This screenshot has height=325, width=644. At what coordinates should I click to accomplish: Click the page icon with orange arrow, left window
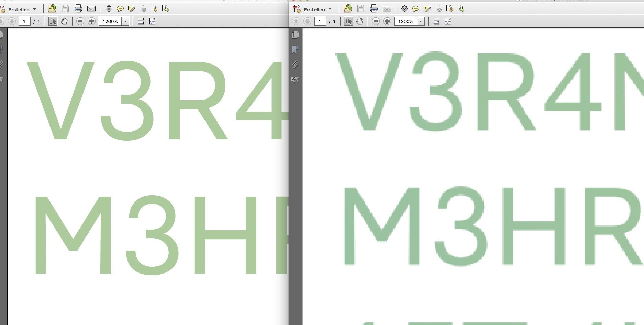(x=154, y=9)
